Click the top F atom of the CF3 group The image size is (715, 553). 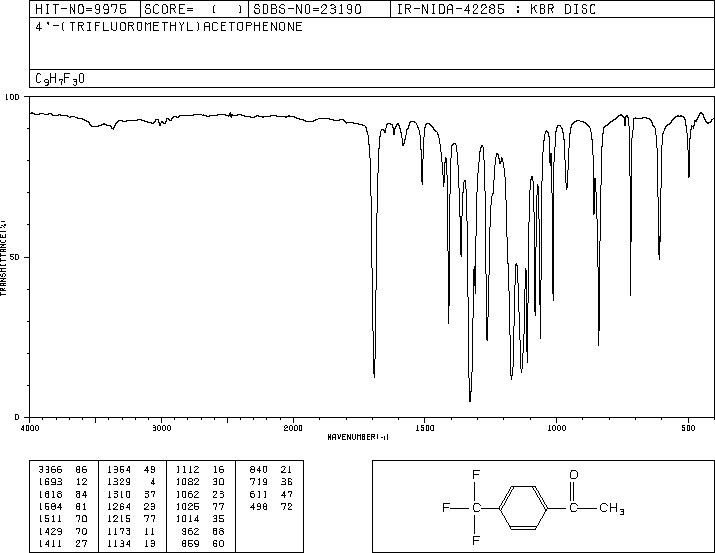point(476,475)
